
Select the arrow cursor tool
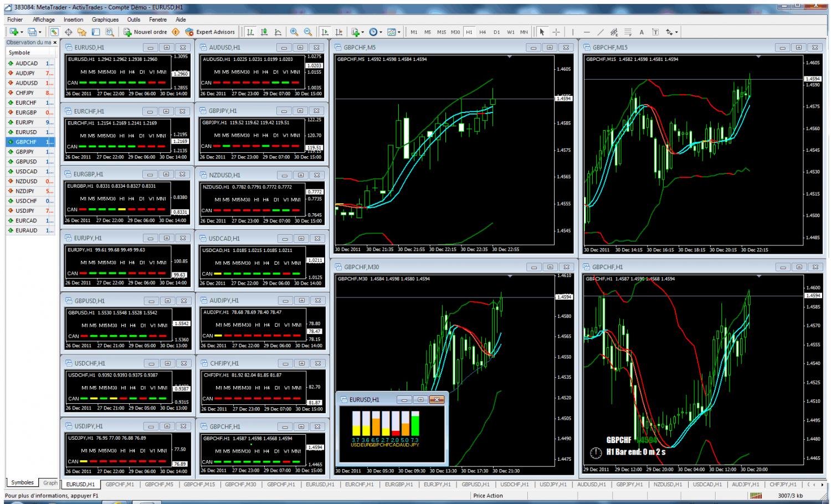pyautogui.click(x=542, y=32)
